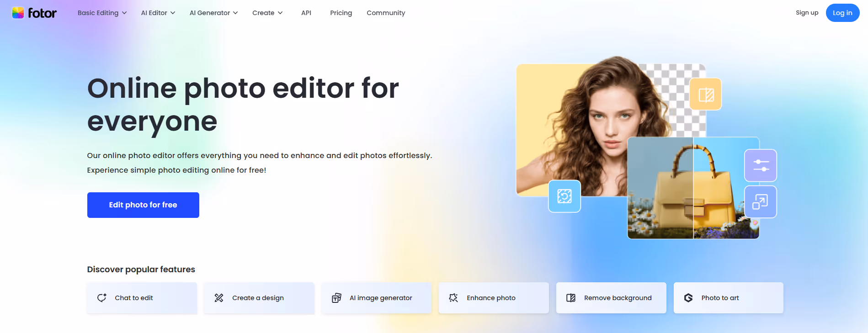Click the 'Online photo editor for everyone' heading

tap(243, 105)
